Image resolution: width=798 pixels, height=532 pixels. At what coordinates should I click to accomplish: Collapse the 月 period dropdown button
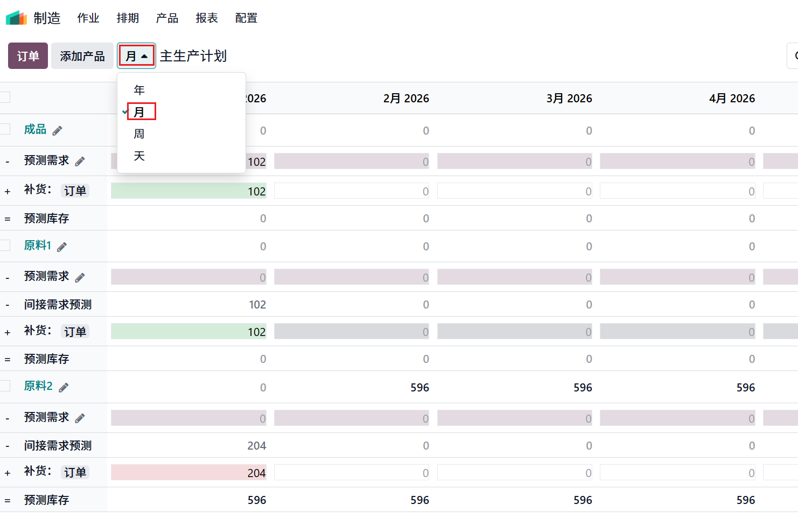(136, 56)
